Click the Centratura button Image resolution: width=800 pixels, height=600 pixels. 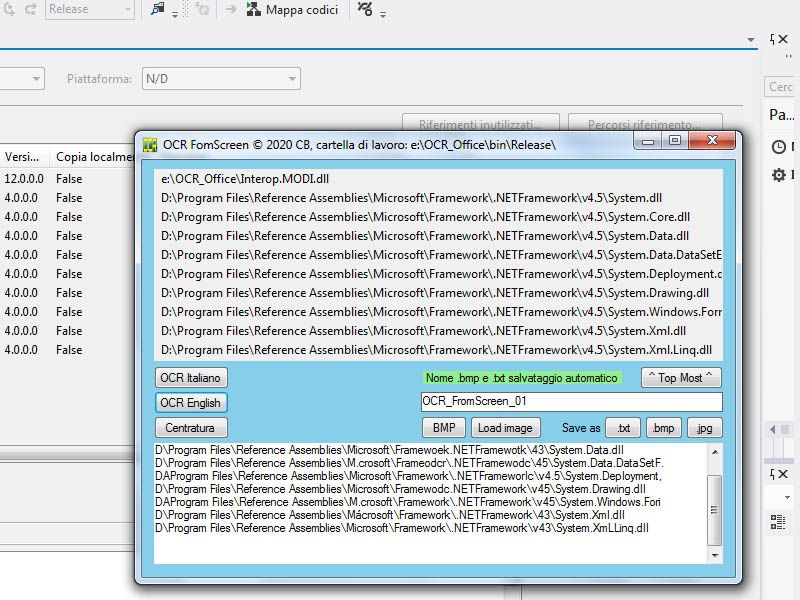coord(191,428)
